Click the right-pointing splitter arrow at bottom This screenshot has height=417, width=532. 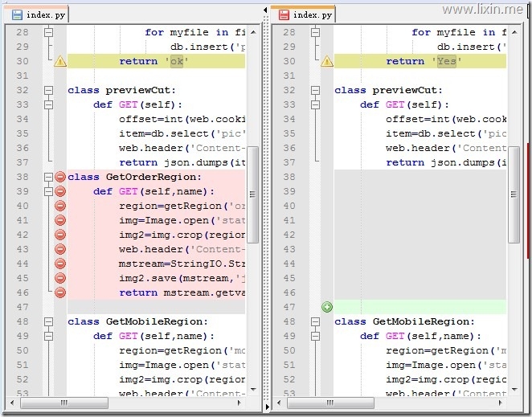(267, 406)
